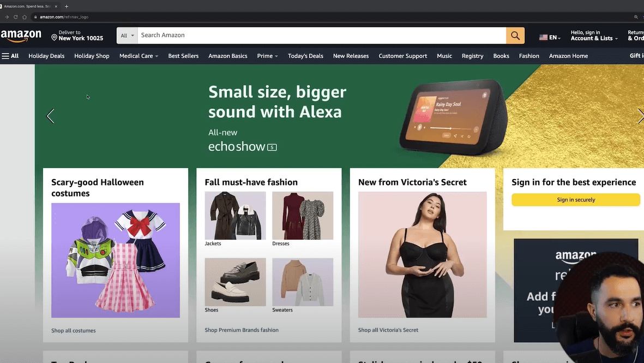Click Shop all costumes link
The height and width of the screenshot is (363, 644).
(x=74, y=331)
